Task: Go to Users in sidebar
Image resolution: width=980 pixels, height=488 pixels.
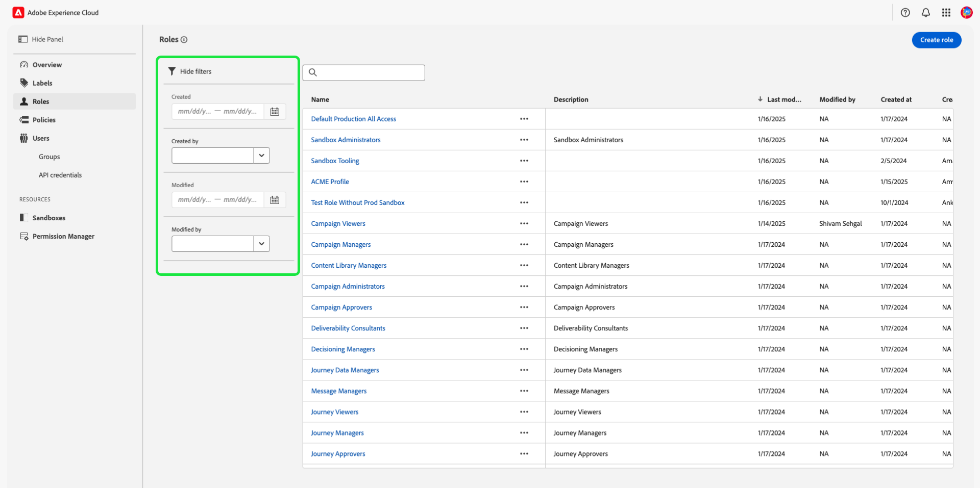Action: point(75,138)
